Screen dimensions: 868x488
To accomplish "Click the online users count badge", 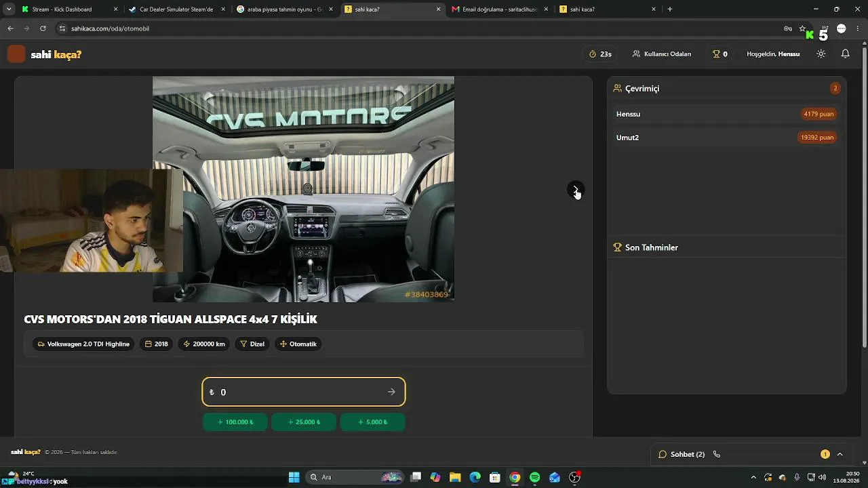I will (x=835, y=89).
